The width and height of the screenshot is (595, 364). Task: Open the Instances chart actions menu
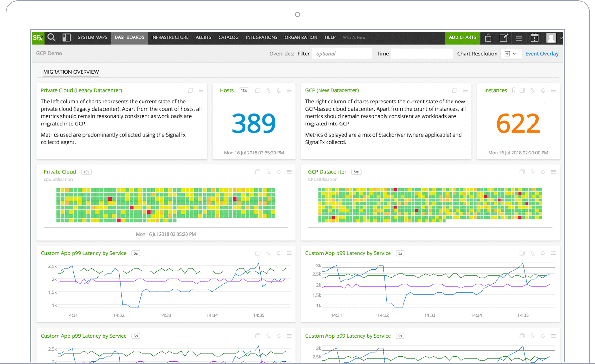tap(553, 90)
